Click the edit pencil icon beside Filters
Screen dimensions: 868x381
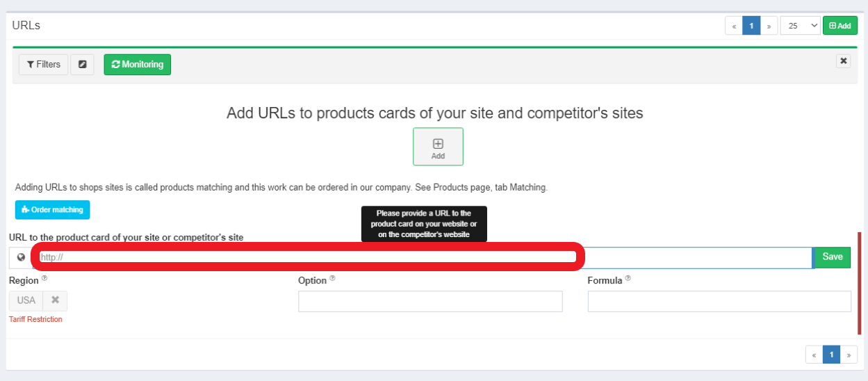pyautogui.click(x=82, y=65)
